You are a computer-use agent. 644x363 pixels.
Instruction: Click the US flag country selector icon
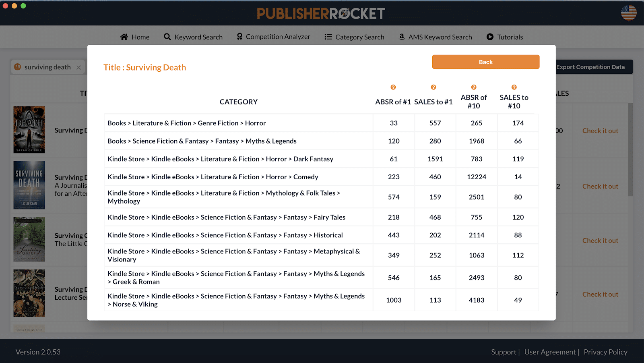pos(628,13)
